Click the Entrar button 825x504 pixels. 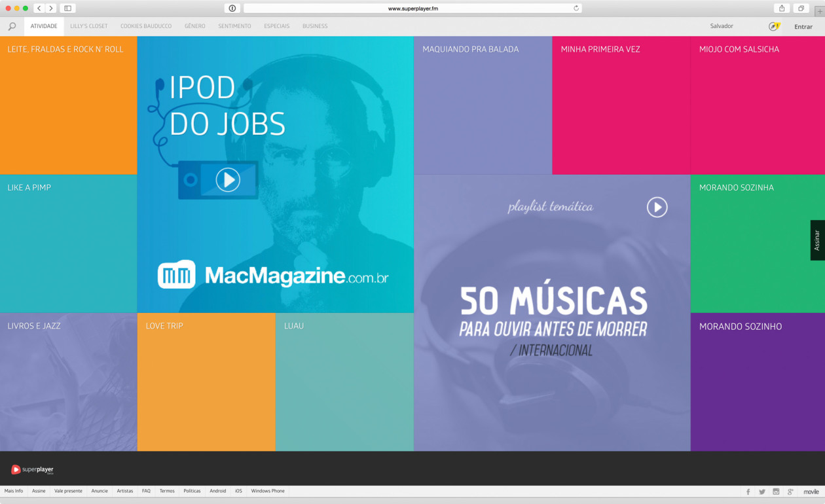[803, 26]
